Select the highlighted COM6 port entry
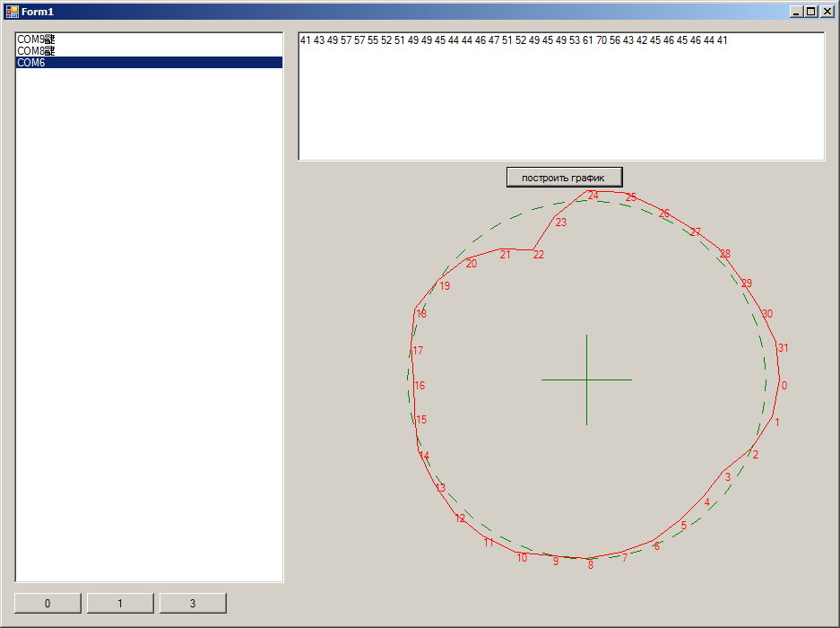The image size is (840, 628). click(149, 62)
